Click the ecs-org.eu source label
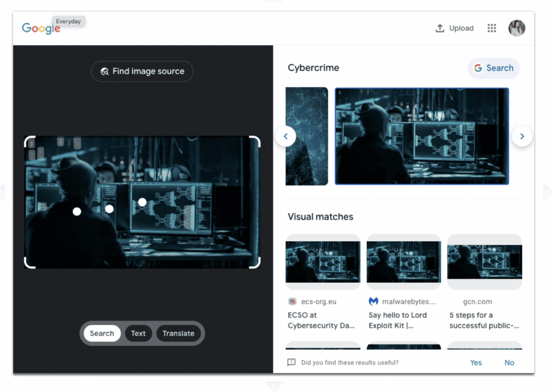This screenshot has width=552, height=392. tap(319, 302)
